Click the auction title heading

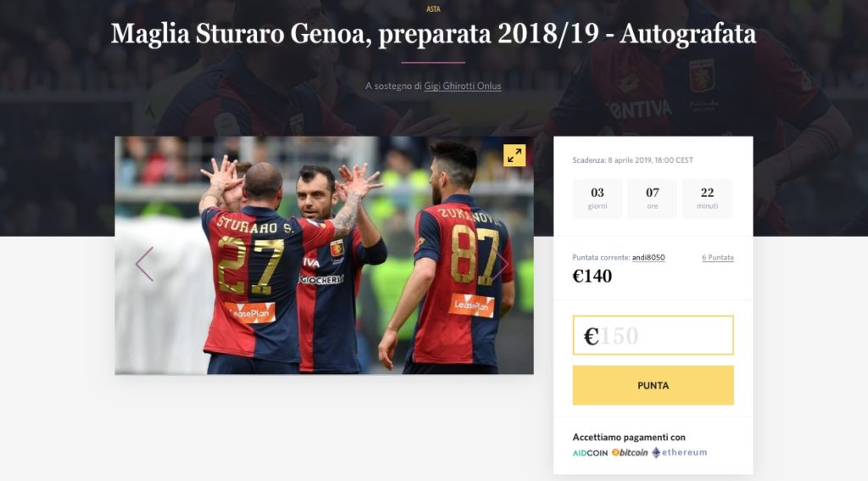tap(433, 34)
